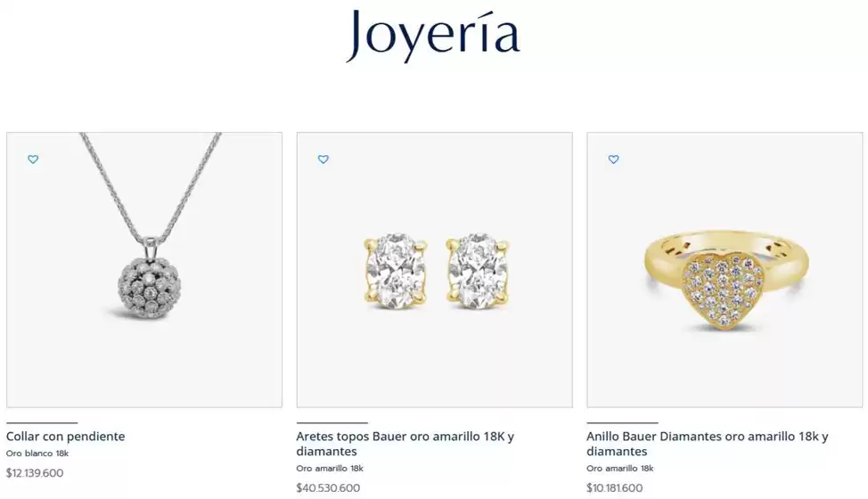Image resolution: width=868 pixels, height=499 pixels.
Task: Open the silver ball pendant necklace image
Action: point(144,270)
